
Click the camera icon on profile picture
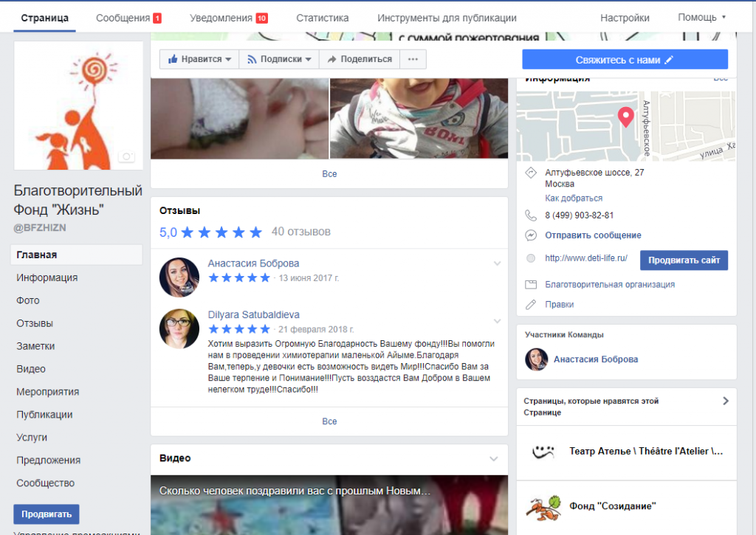pos(127,156)
